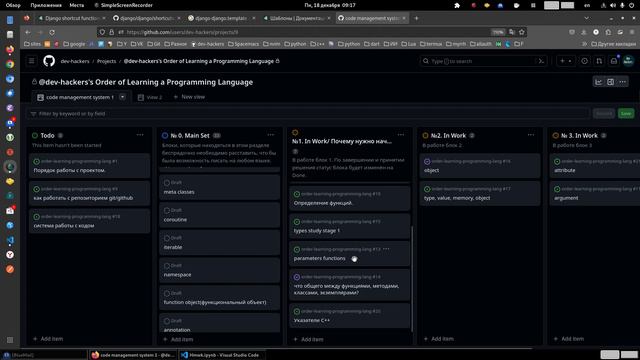The width and height of the screenshot is (640, 360).
Task: Open the Pull requests icon in header
Action: pyautogui.click(x=599, y=61)
